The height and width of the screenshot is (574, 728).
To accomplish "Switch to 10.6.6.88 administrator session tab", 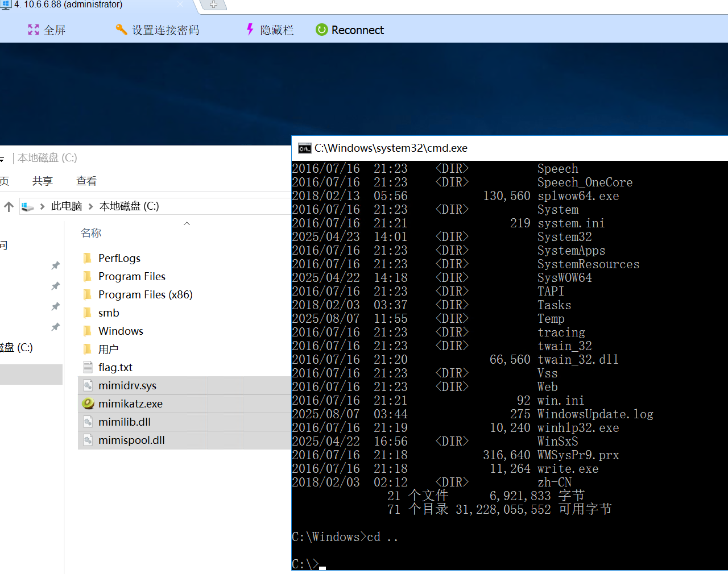I will [x=68, y=5].
